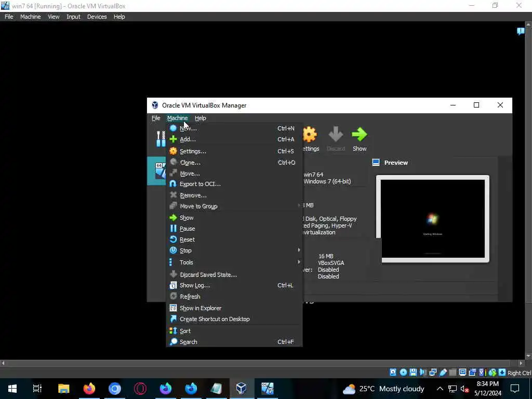Click the muted volume tray icon
The image size is (532, 399).
click(465, 389)
